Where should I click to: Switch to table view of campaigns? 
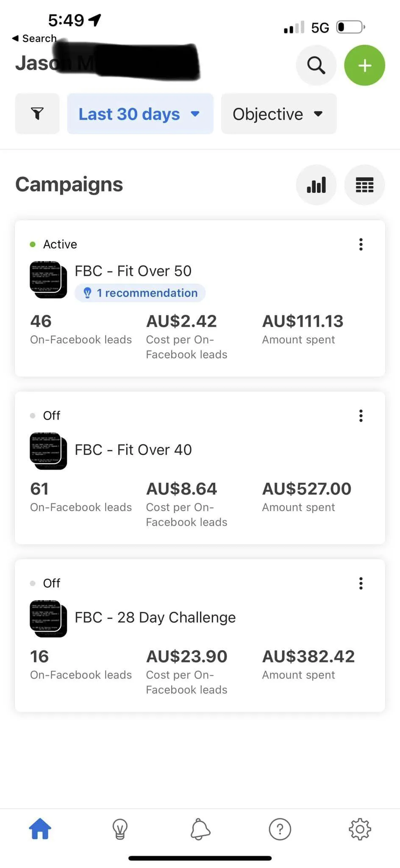pyautogui.click(x=364, y=185)
